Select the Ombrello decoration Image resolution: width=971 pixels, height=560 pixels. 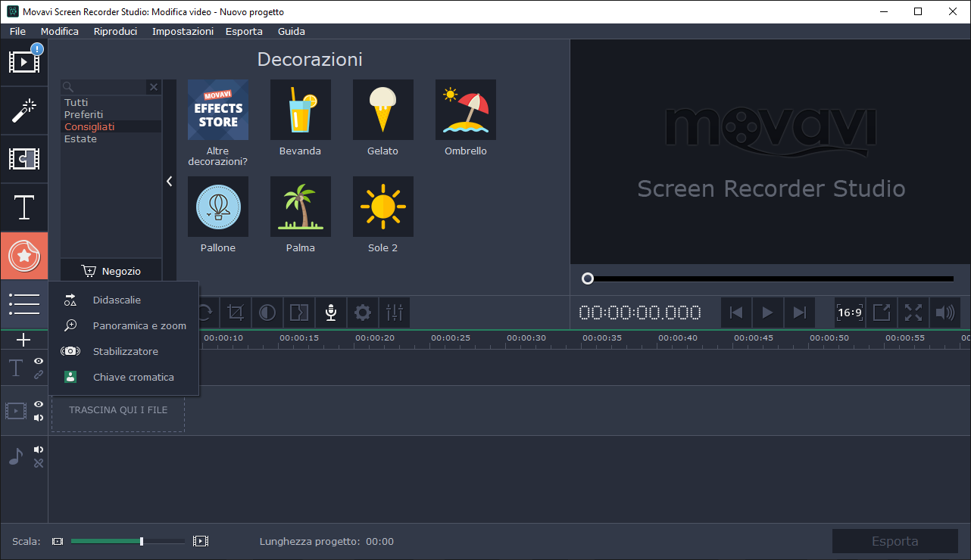tap(466, 110)
